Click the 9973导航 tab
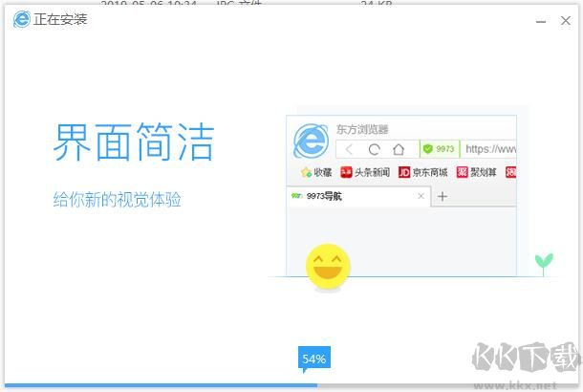This screenshot has height=392, width=583. click(x=359, y=196)
